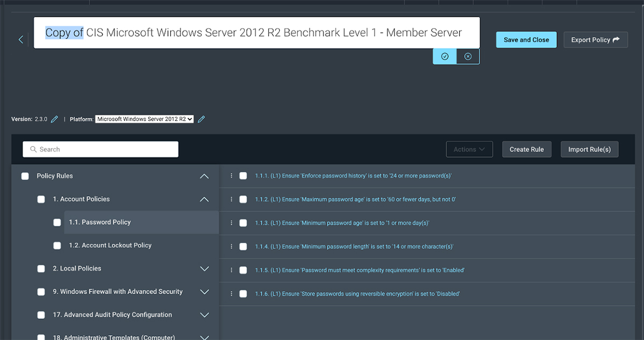Check the 1. Account Policies checkbox
The height and width of the screenshot is (340, 644).
click(41, 199)
